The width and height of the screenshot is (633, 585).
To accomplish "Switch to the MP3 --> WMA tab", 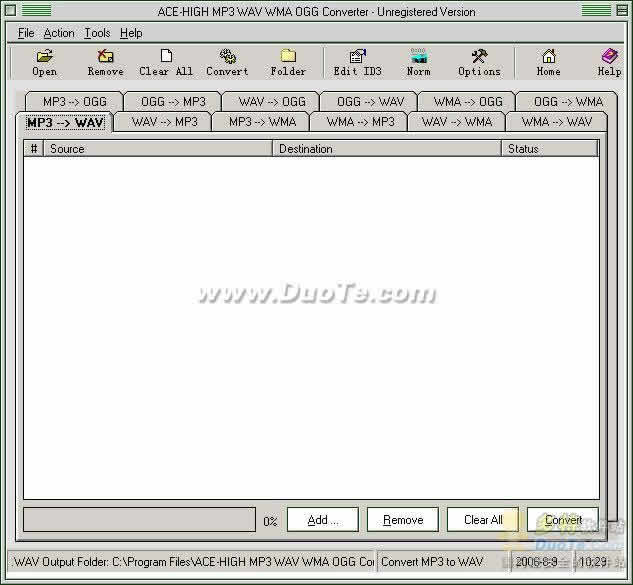I will [262, 122].
